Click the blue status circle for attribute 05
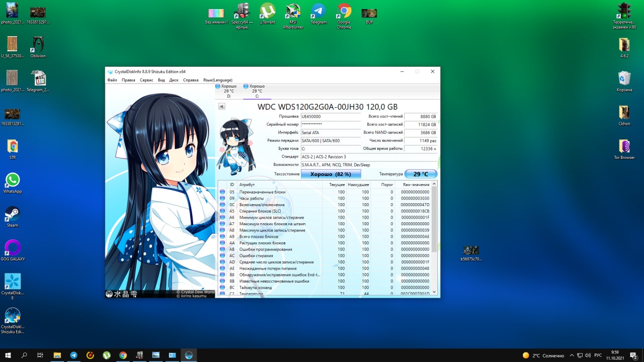 click(222, 192)
